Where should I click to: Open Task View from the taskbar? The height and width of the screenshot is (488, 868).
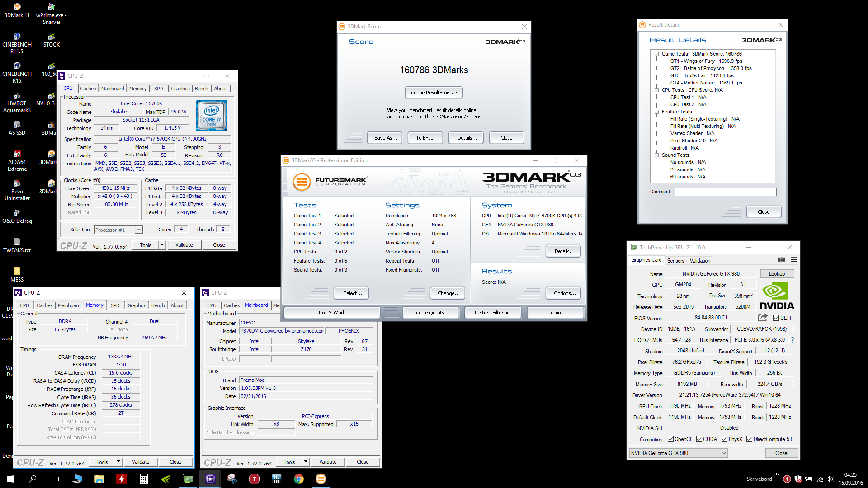click(x=54, y=479)
